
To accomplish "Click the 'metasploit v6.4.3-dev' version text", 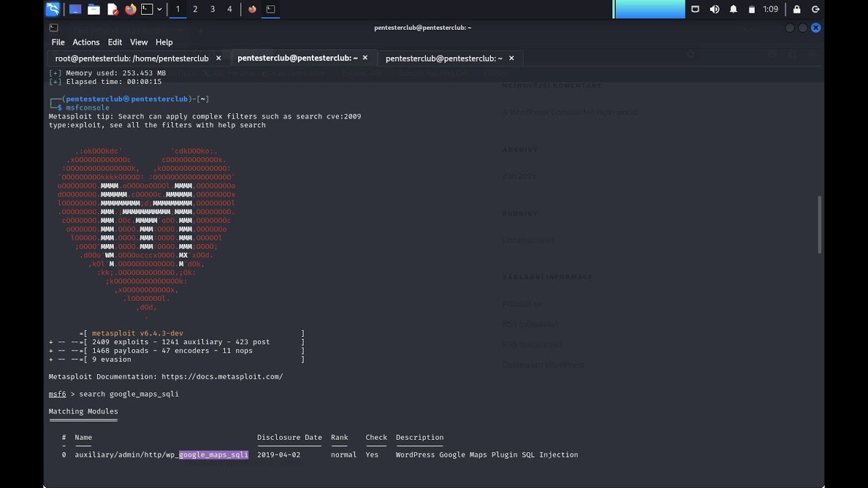I will tap(138, 333).
